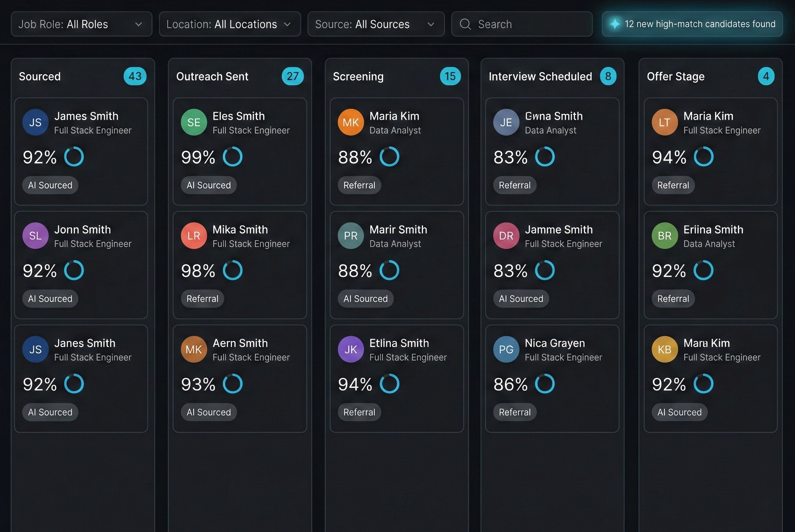Click James Smith's JS avatar
This screenshot has width=795, height=532.
pos(35,122)
